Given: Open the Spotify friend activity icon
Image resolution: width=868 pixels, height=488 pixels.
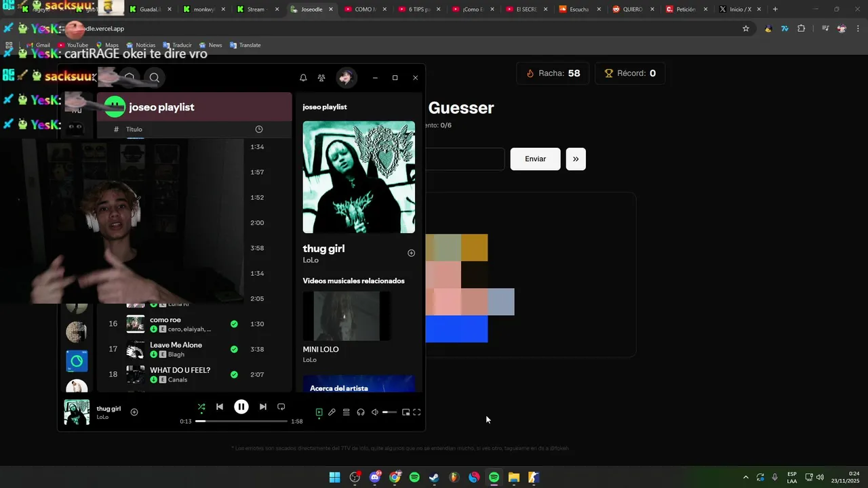Looking at the screenshot, I should coord(321,78).
